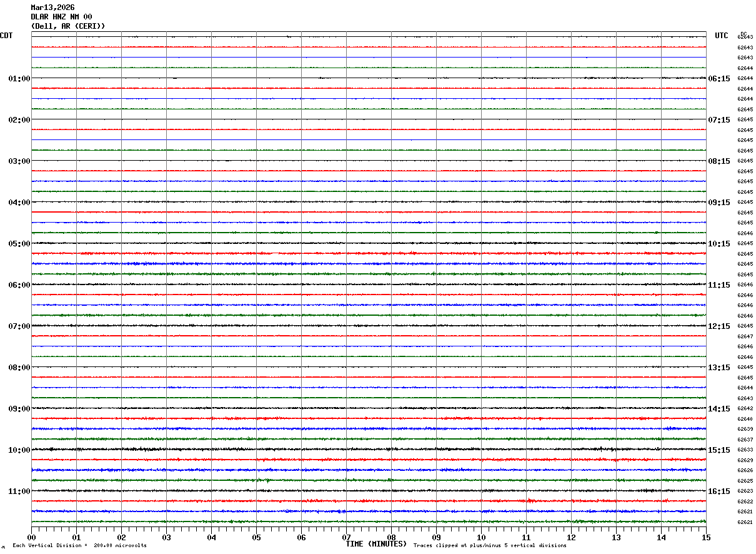Image resolution: width=756 pixels, height=554 pixels.
Task: Select DC value 62633
Action: pyautogui.click(x=745, y=450)
